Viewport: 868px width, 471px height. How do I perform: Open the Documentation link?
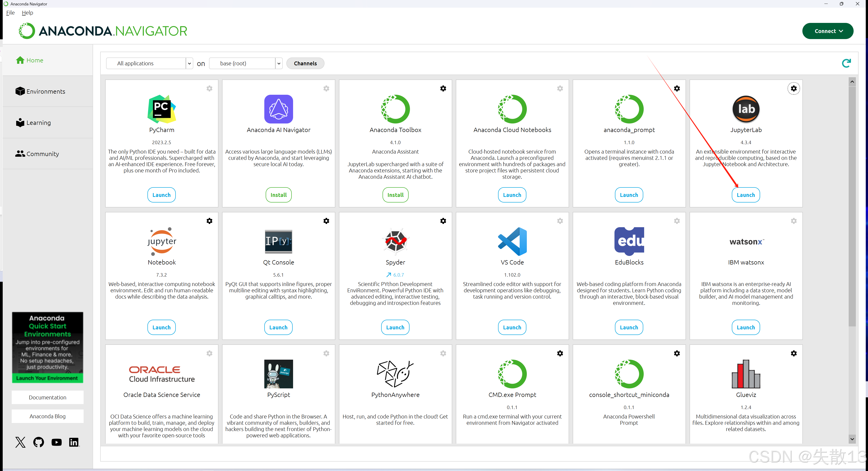pyautogui.click(x=47, y=397)
